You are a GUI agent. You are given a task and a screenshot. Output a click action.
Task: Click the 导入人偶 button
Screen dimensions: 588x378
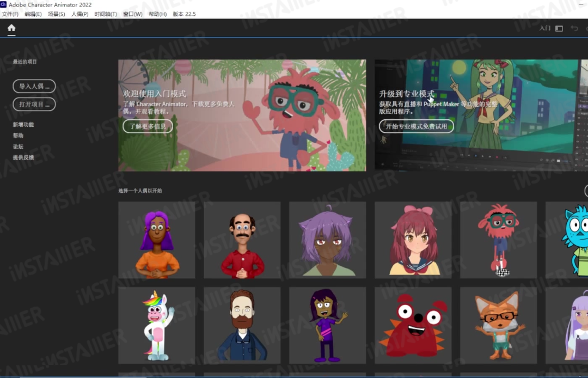(34, 86)
